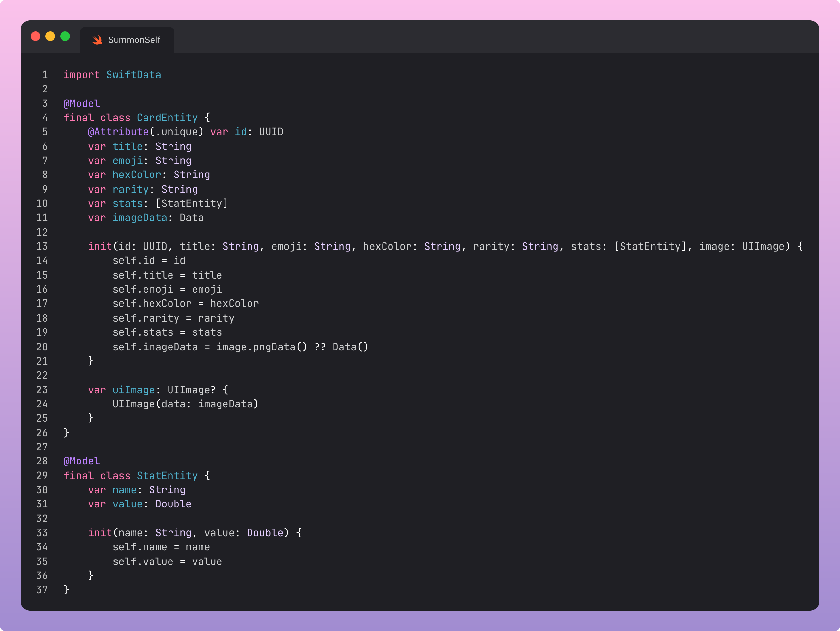The image size is (840, 631).
Task: Click 'Data()' fallback on line 20
Action: [x=350, y=347]
